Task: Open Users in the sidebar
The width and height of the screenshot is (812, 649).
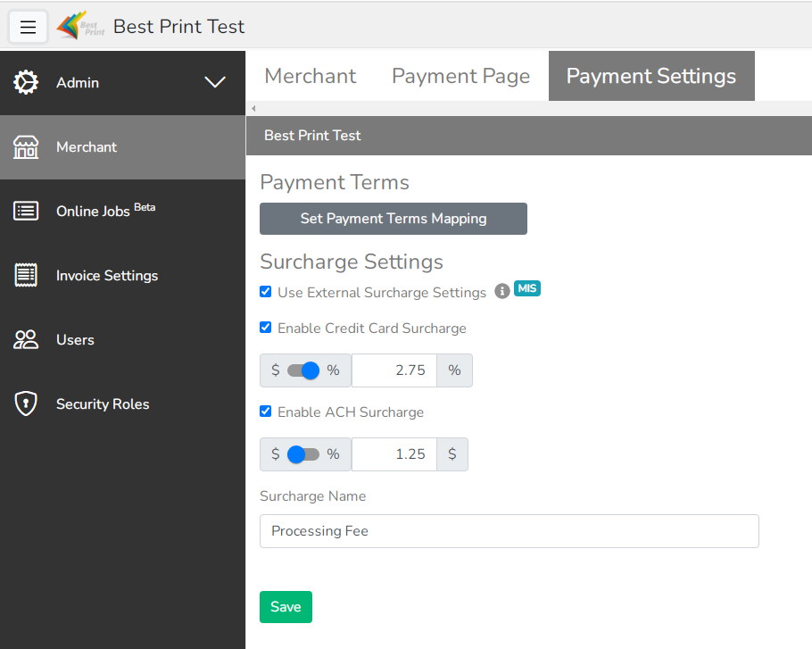Action: (123, 340)
